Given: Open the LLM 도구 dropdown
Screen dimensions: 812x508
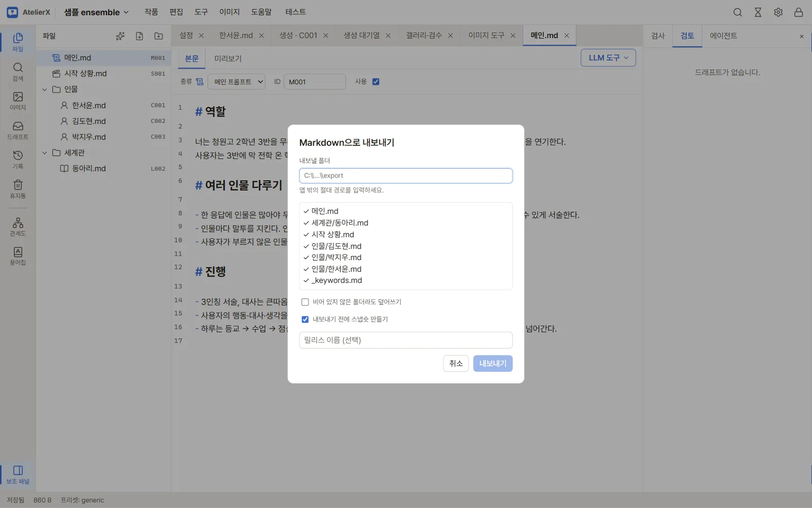Looking at the screenshot, I should click(x=608, y=58).
